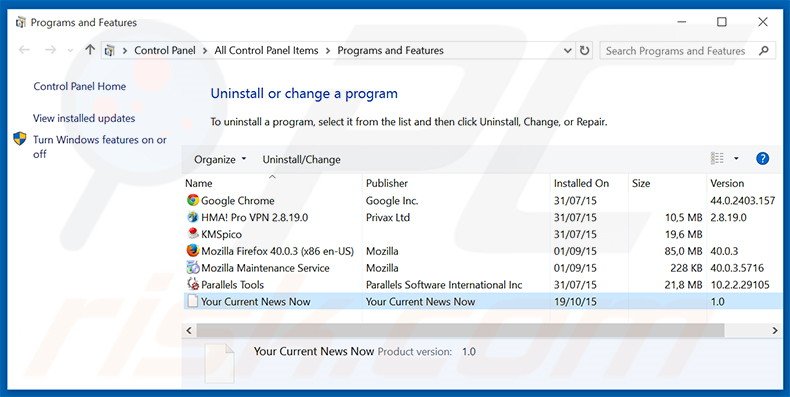Click the 40.0.3.5716 version cell
Screen dimensions: 790x397
(x=737, y=268)
